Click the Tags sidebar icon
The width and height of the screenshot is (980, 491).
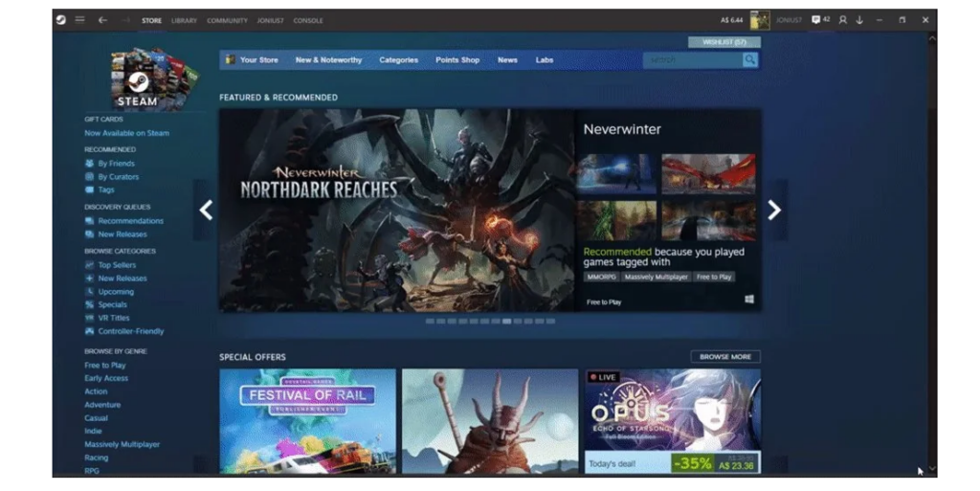[89, 190]
